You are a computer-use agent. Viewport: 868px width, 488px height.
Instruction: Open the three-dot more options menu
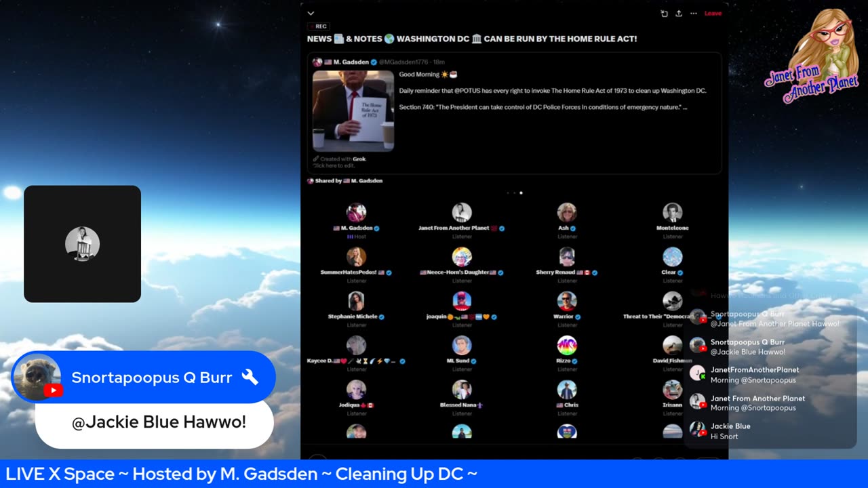[694, 13]
